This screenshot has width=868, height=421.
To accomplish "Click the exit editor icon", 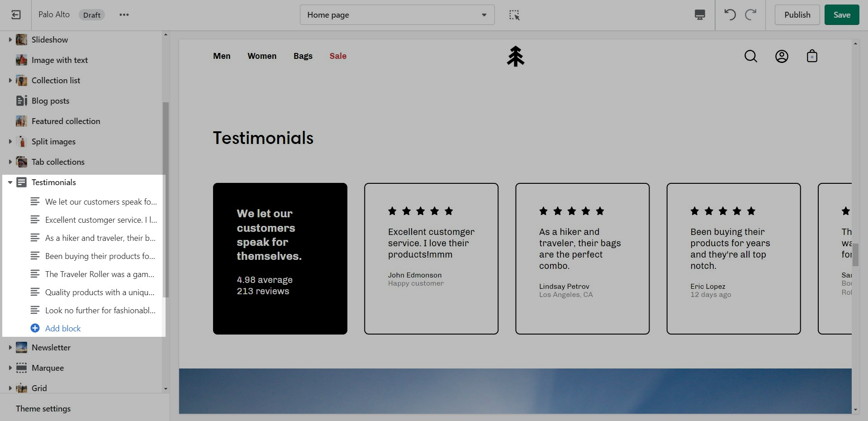I will (x=16, y=15).
